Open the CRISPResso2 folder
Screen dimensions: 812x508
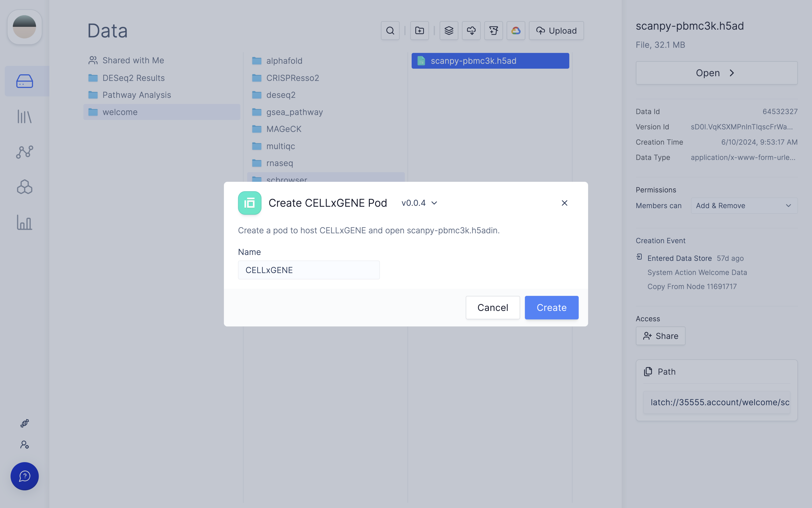pos(326,78)
